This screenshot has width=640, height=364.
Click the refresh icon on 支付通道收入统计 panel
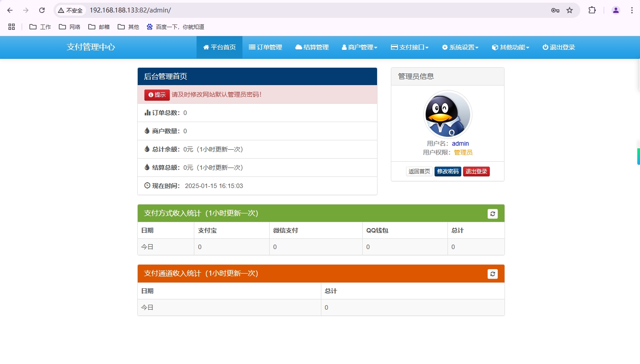point(492,274)
